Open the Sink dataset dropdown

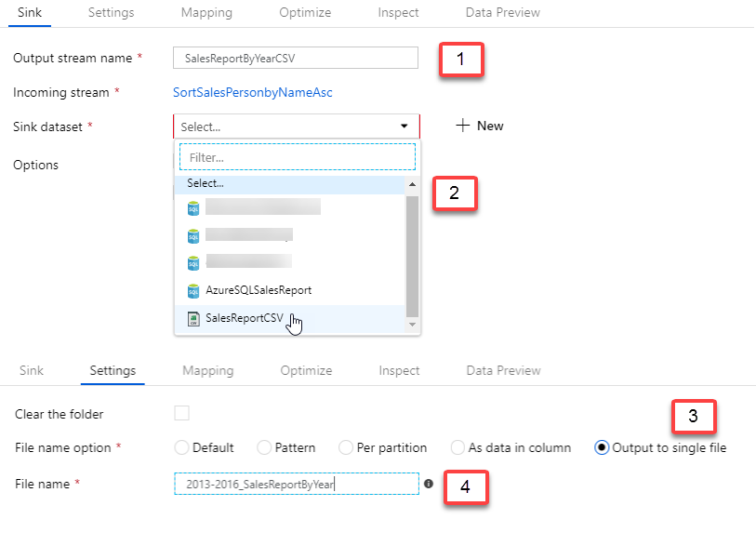[x=297, y=126]
